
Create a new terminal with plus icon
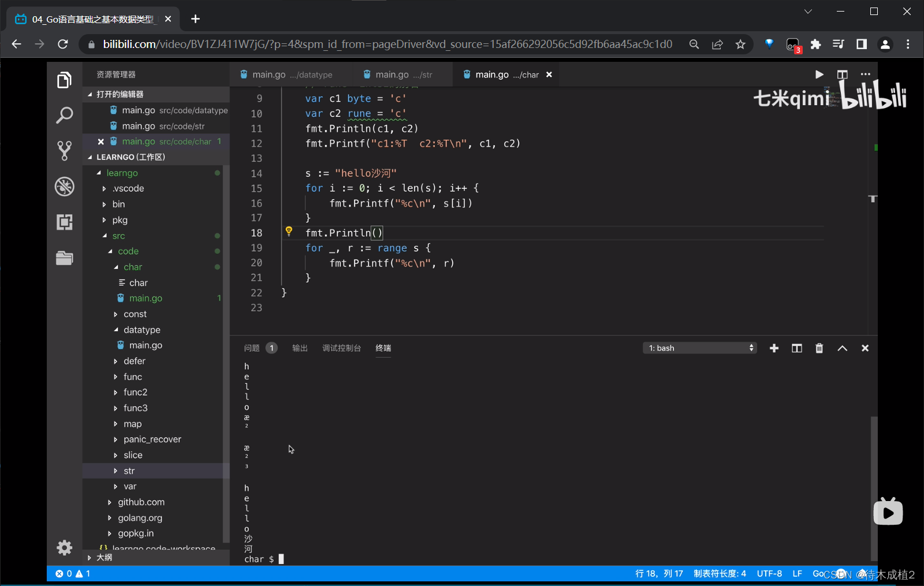[x=774, y=348]
